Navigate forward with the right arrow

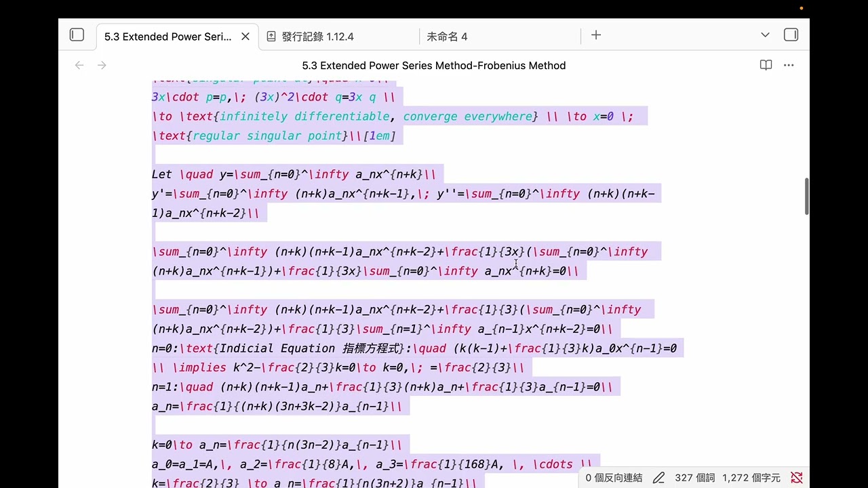[x=102, y=65]
